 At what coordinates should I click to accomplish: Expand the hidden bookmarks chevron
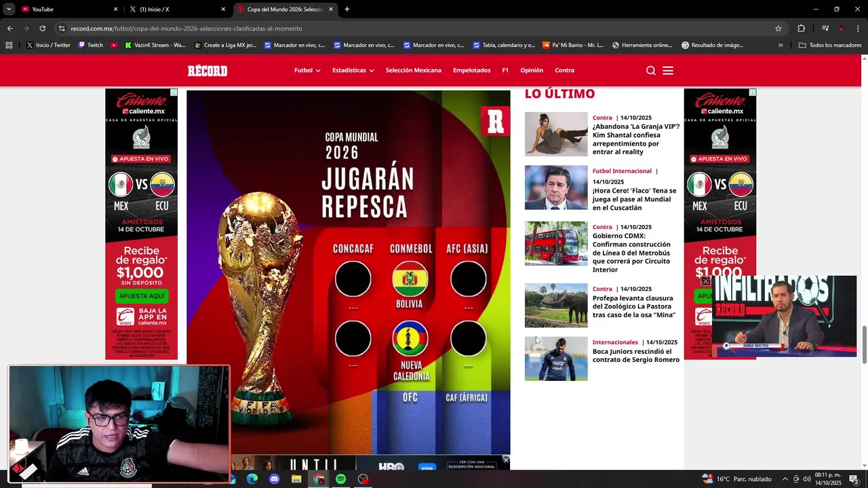pyautogui.click(x=781, y=45)
